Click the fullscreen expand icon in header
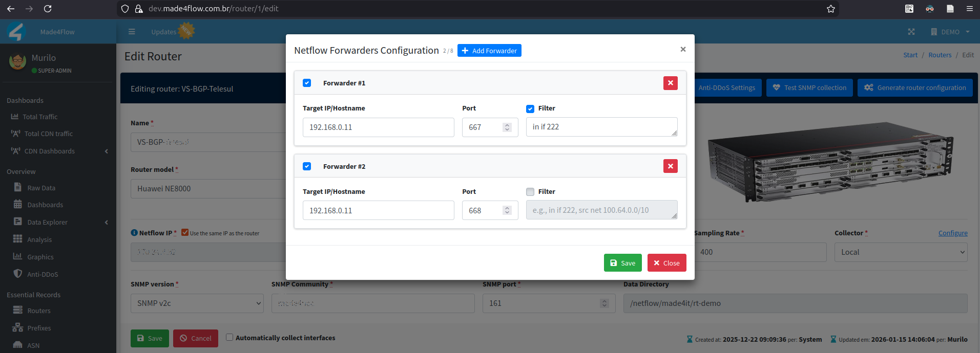The width and height of the screenshot is (980, 353). [911, 32]
